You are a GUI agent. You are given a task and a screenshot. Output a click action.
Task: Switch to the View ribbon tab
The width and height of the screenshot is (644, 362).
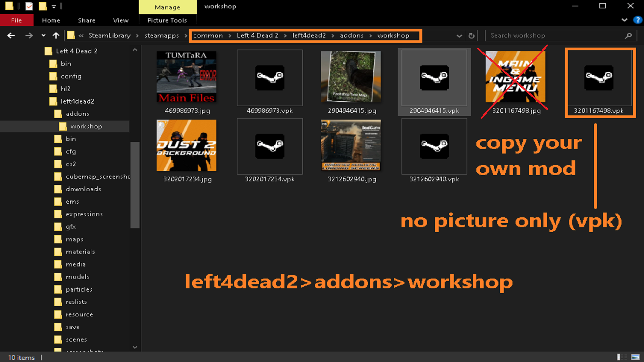pyautogui.click(x=121, y=20)
